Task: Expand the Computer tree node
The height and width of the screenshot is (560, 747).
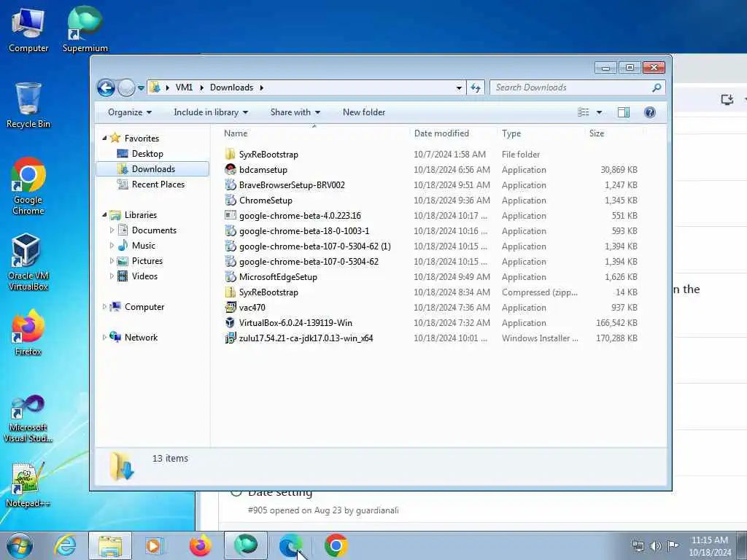Action: [x=104, y=307]
